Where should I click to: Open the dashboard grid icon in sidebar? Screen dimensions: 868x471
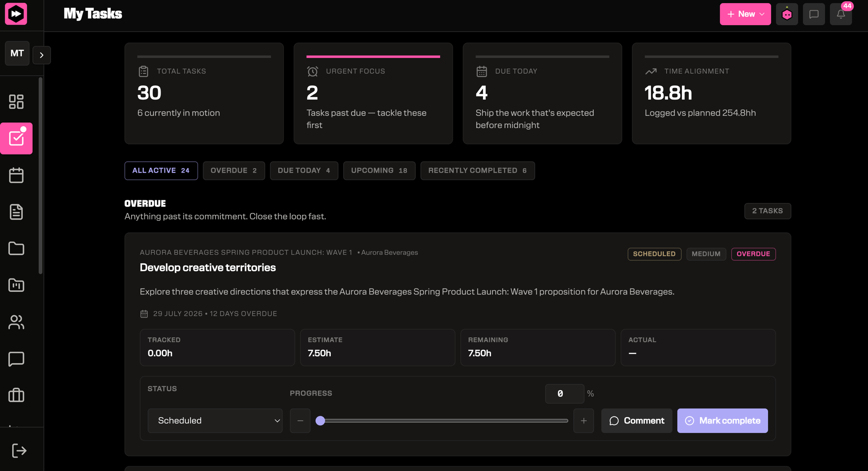point(16,101)
